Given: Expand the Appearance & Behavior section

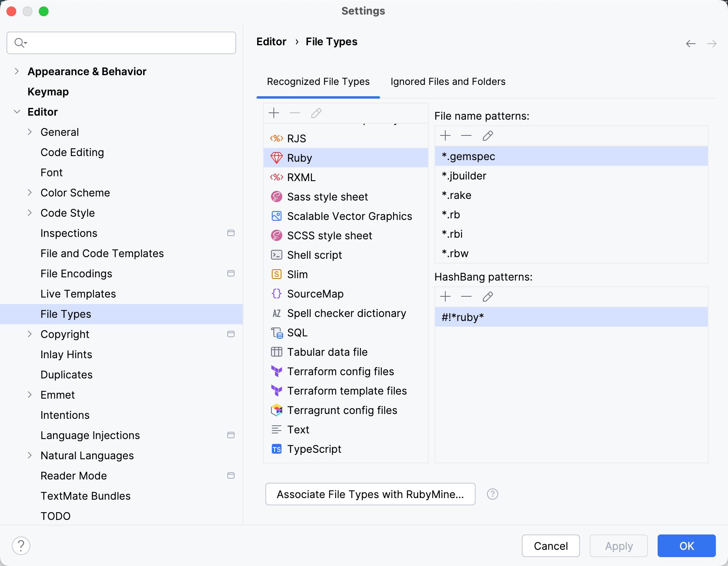Looking at the screenshot, I should pos(17,71).
